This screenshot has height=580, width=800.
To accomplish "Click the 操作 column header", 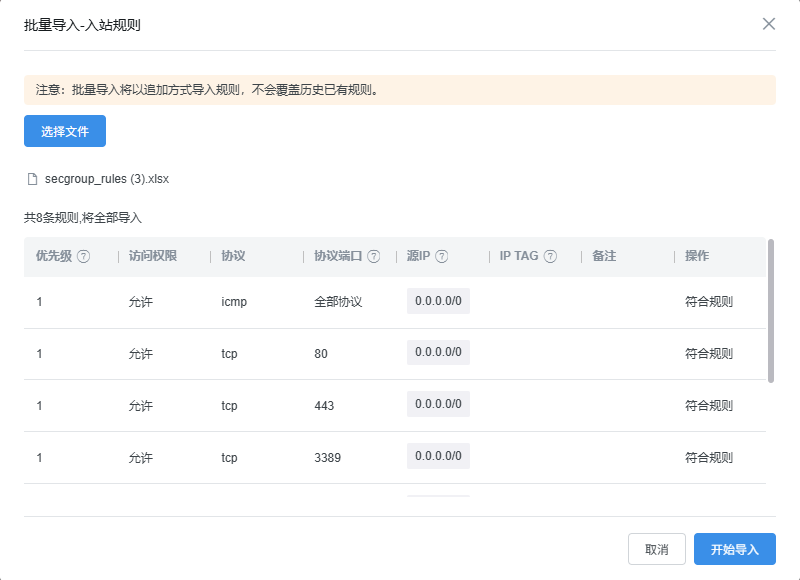I will pyautogui.click(x=697, y=256).
